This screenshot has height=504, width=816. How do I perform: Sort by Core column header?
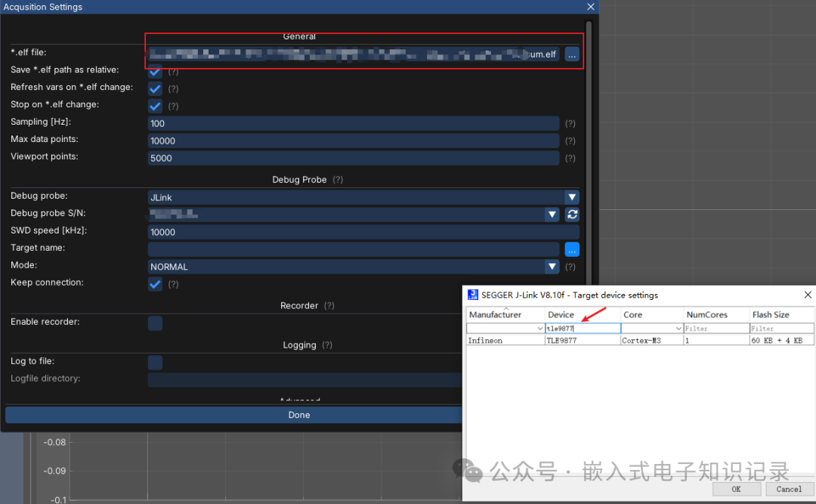click(652, 314)
